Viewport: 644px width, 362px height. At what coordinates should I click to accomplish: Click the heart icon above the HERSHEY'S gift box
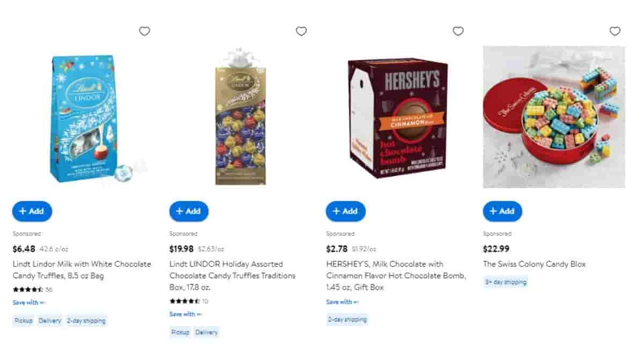(458, 32)
